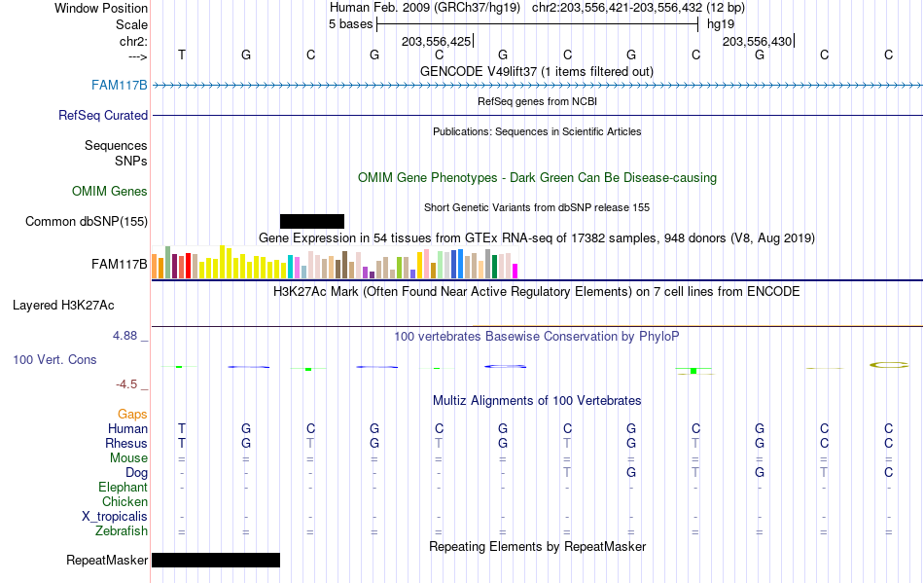Click the 203,556,425 ruler coordinate
This screenshot has height=583, width=924.
(x=436, y=41)
